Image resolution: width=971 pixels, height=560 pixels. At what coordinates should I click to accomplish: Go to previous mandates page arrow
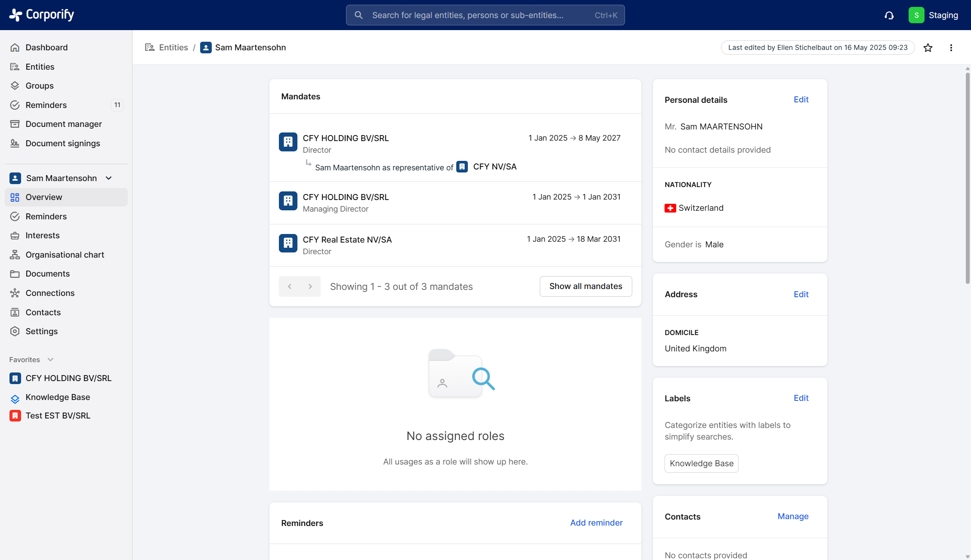pos(290,286)
